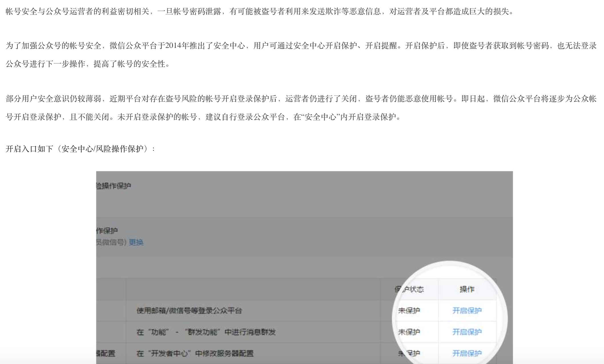604x364 pixels.
Task: Select the 保护状态 column header
Action: pos(410,288)
